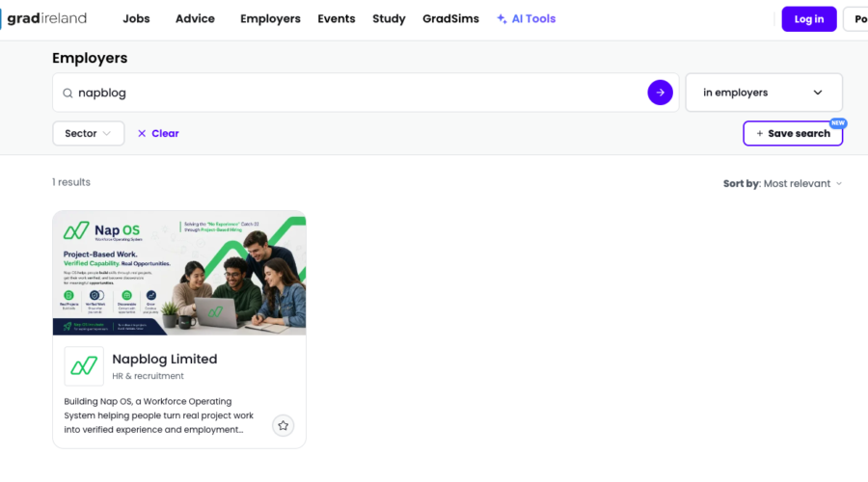The width and height of the screenshot is (868, 482).
Task: Open the Sector filter dropdown
Action: pos(89,133)
